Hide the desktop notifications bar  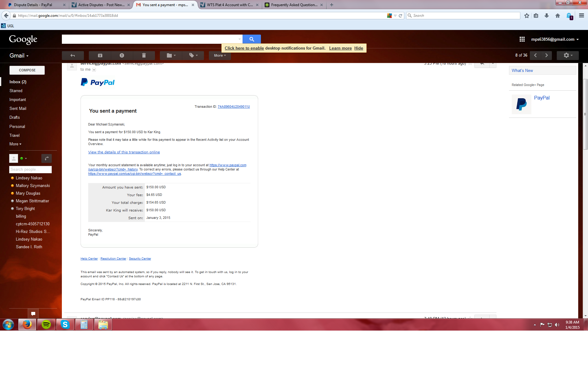pos(359,48)
